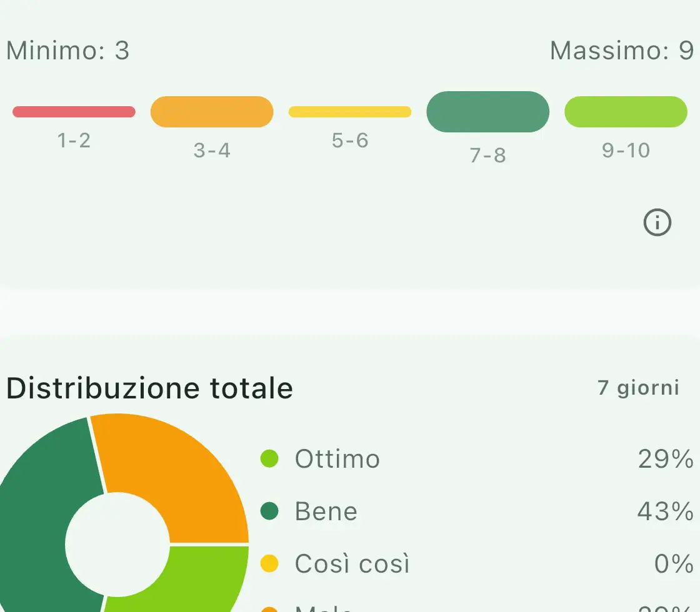Select the yellow 5-6 range bar
The width and height of the screenshot is (700, 612).
click(350, 112)
